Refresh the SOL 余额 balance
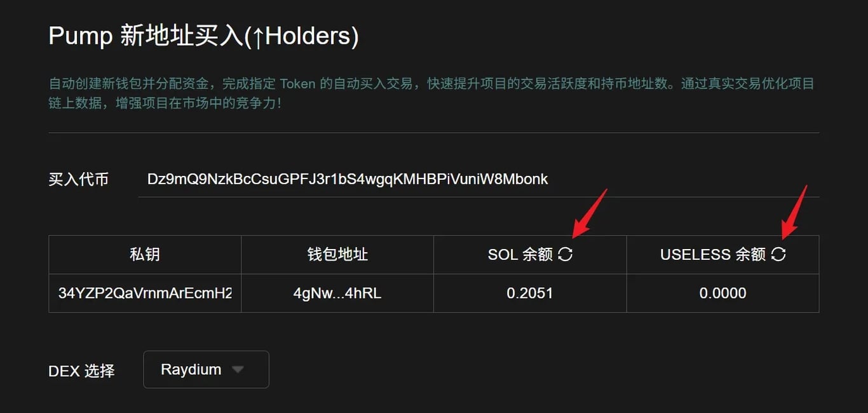 click(565, 254)
